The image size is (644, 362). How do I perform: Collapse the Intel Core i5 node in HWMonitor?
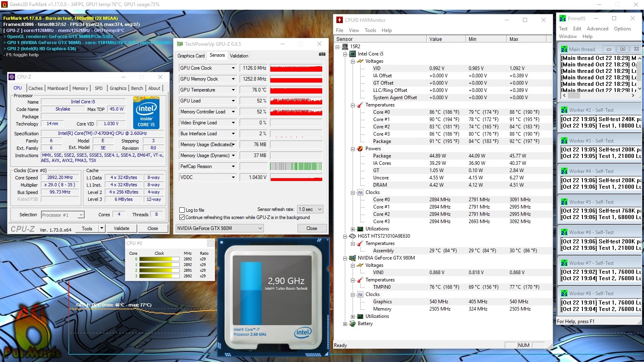click(x=345, y=54)
